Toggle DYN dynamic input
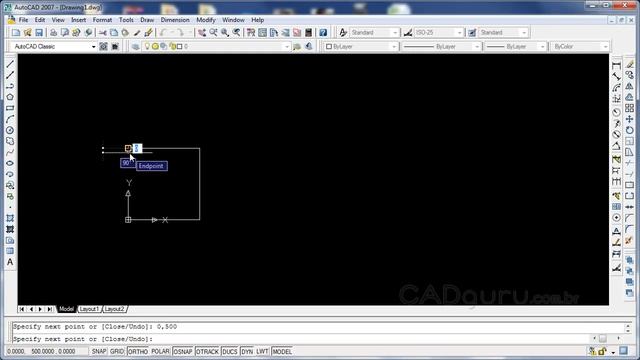The width and height of the screenshot is (640, 360). (x=247, y=351)
